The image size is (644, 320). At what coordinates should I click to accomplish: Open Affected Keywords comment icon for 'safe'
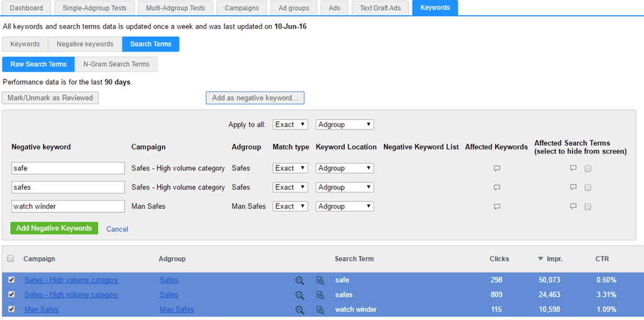(x=497, y=169)
